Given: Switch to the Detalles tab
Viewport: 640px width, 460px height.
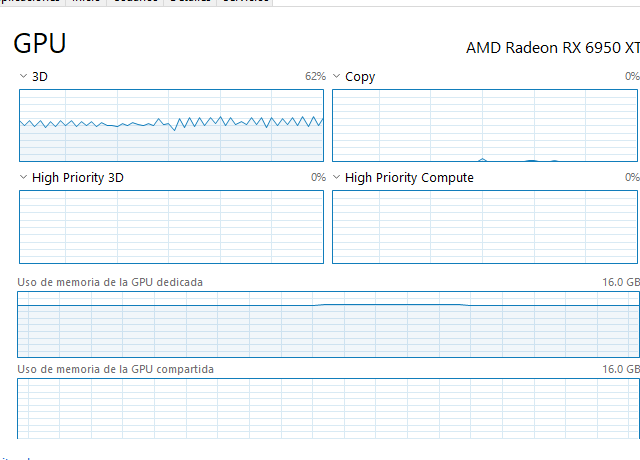Looking at the screenshot, I should (x=189, y=2).
